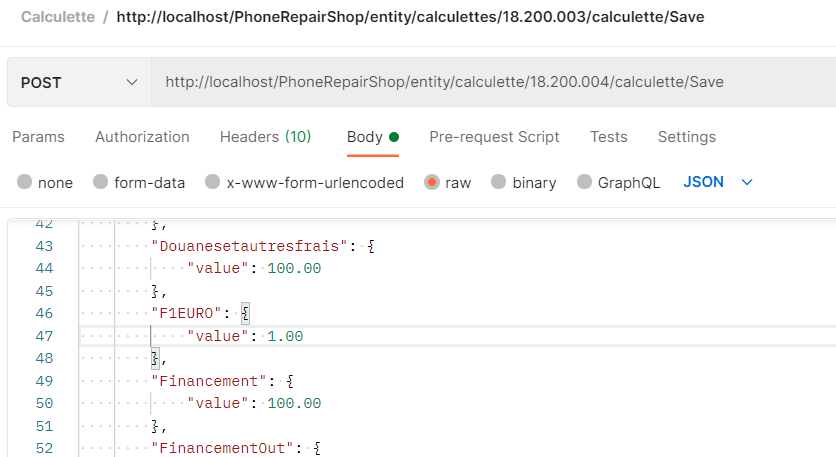
Task: Click the request name in breadcrumb
Action: [411, 17]
